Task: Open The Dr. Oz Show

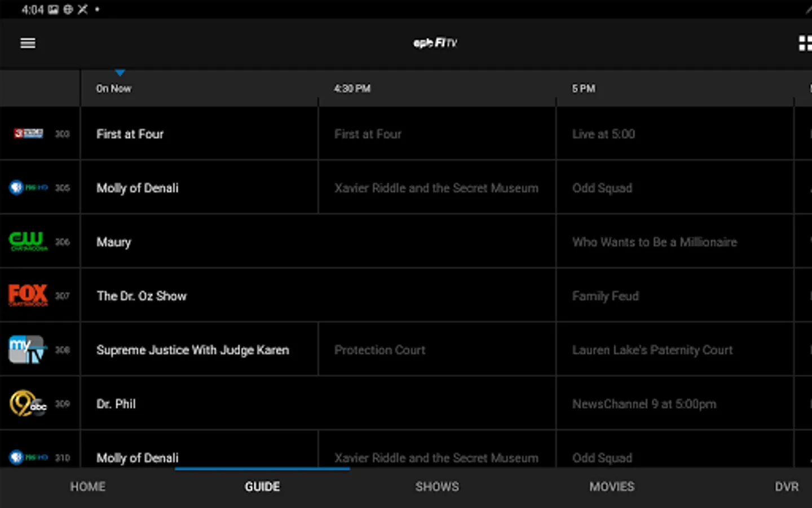Action: tap(318, 295)
